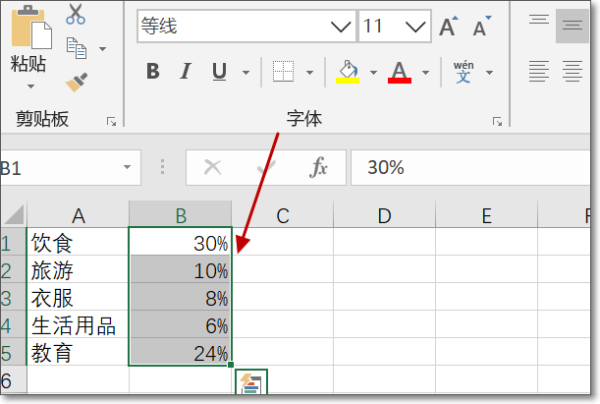The width and height of the screenshot is (600, 404).
Task: Select cell with value 6%
Action: [x=180, y=324]
